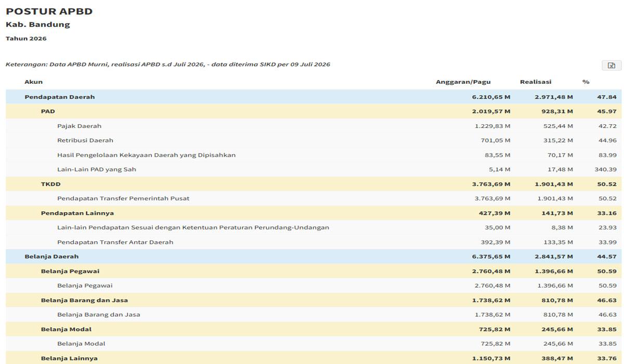Select the Belanja Daerah row
This screenshot has height=364, width=624.
[x=314, y=256]
